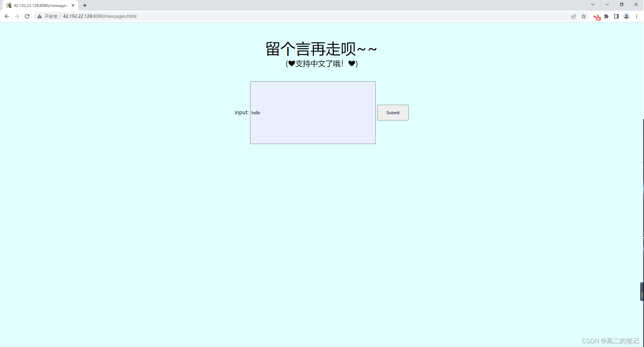Go back to the previous page
The width and height of the screenshot is (644, 347).
pos(7,16)
